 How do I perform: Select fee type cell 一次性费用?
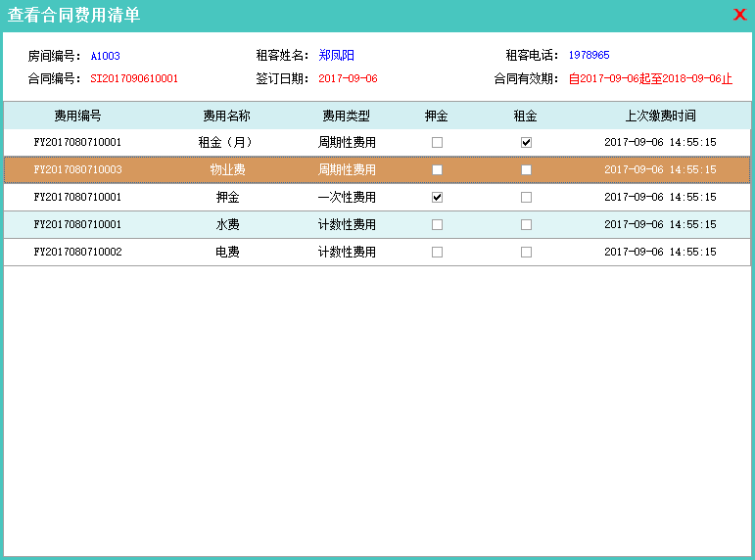(347, 197)
